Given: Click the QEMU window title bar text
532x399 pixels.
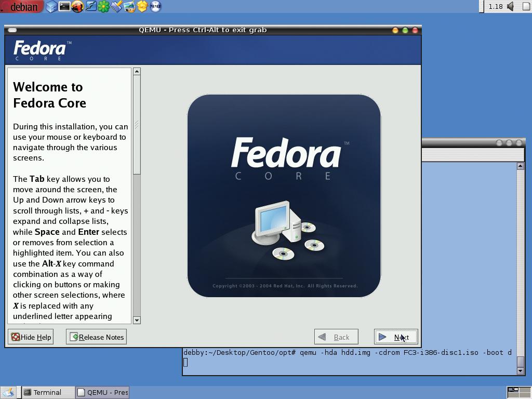Looking at the screenshot, I should click(203, 30).
